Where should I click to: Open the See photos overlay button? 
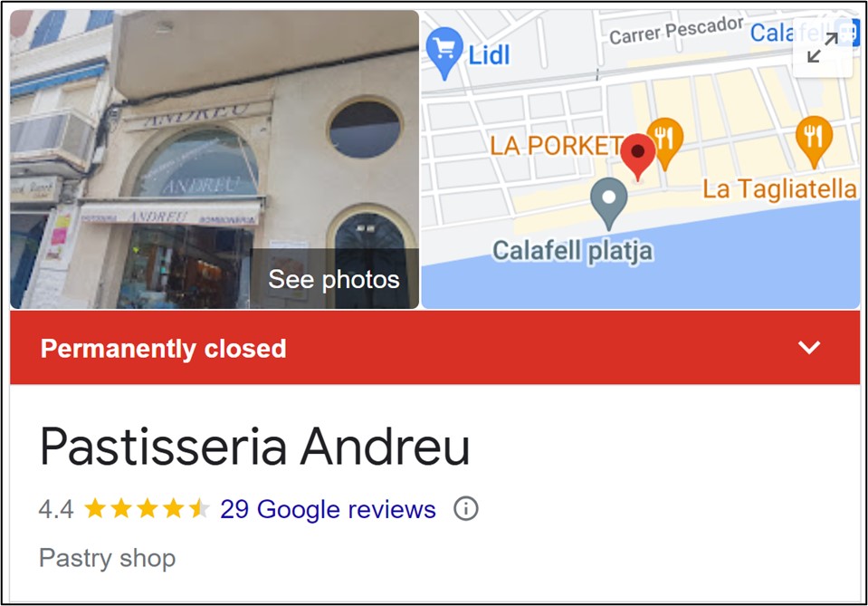tap(334, 279)
